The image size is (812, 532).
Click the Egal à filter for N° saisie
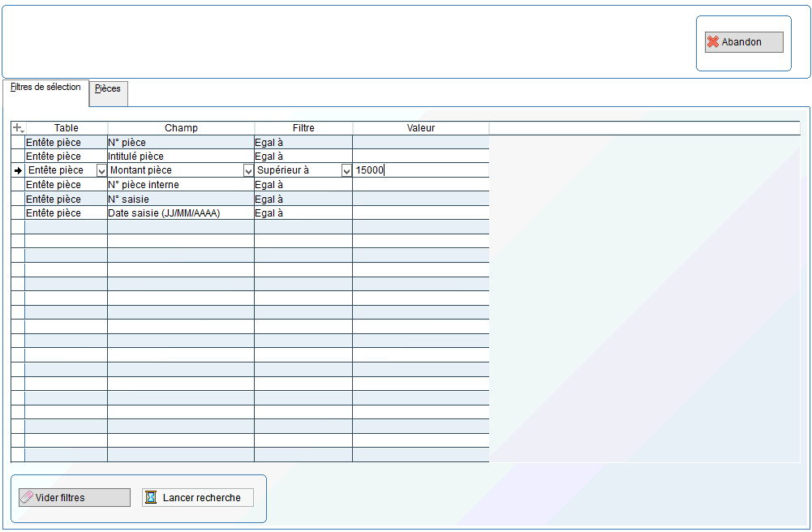[x=303, y=199]
